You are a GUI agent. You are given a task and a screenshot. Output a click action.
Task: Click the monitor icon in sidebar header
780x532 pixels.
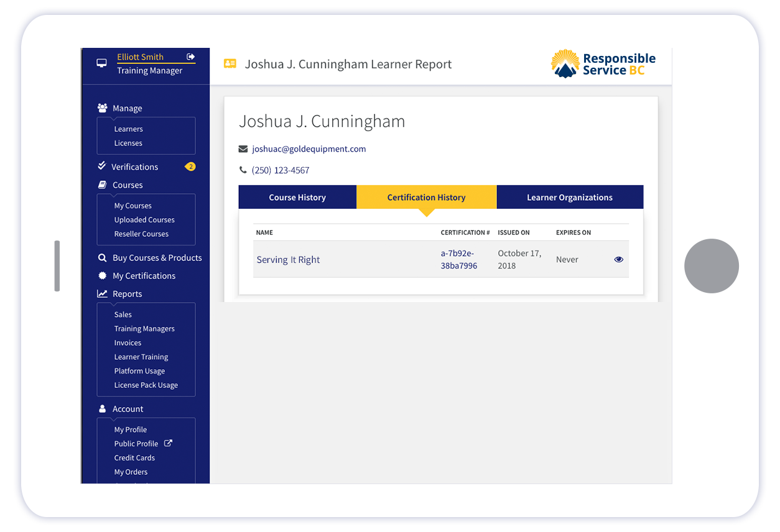pos(101,63)
